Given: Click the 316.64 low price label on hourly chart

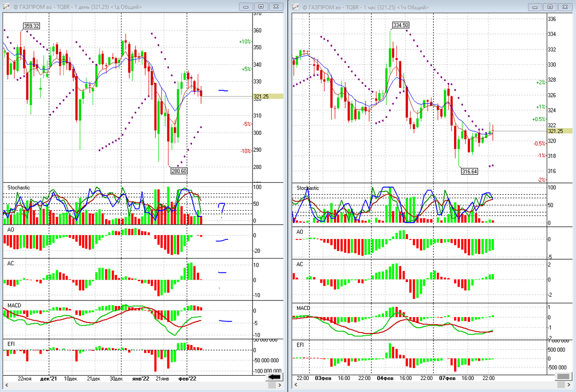Looking at the screenshot, I should pos(469,171).
